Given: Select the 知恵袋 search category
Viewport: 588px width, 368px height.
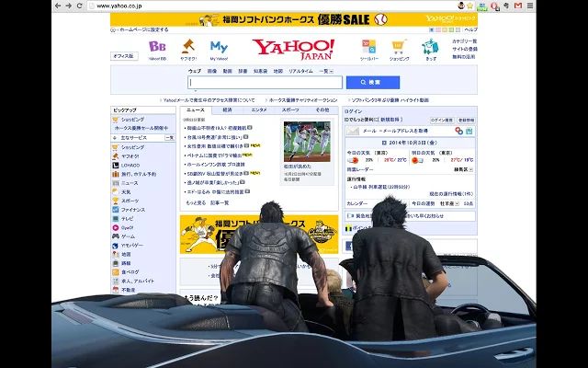Looking at the screenshot, I should [260, 71].
